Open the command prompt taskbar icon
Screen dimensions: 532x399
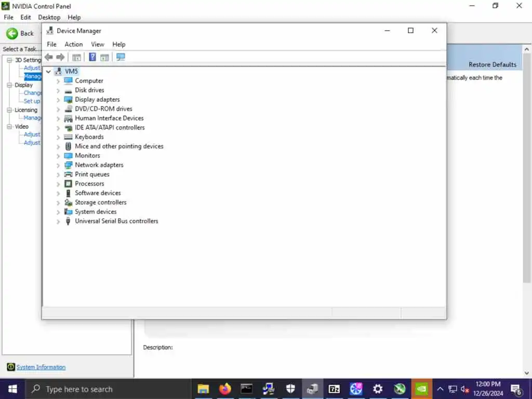[x=247, y=389]
